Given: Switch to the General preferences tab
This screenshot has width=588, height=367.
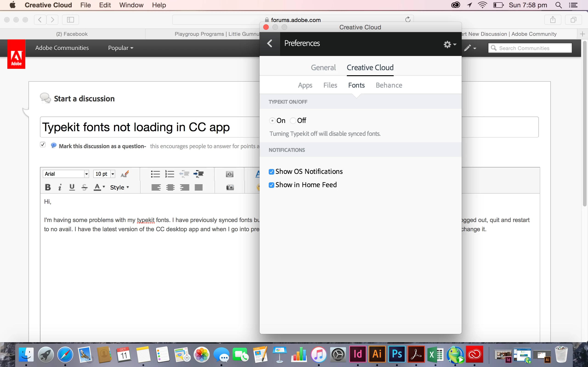Looking at the screenshot, I should [323, 67].
